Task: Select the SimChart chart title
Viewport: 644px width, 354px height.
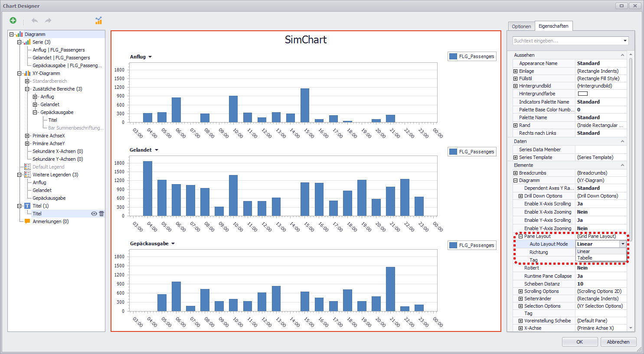Action: pyautogui.click(x=306, y=39)
